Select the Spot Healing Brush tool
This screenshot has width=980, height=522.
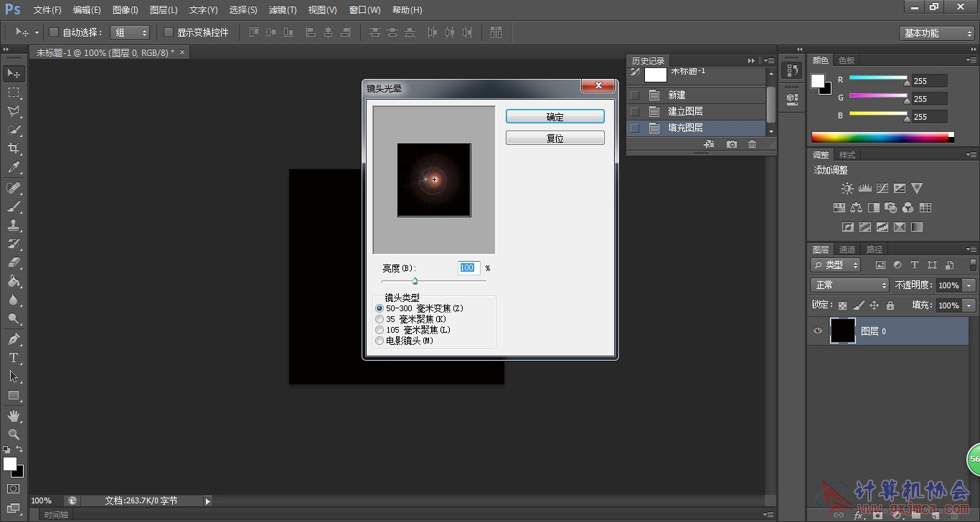(x=14, y=188)
